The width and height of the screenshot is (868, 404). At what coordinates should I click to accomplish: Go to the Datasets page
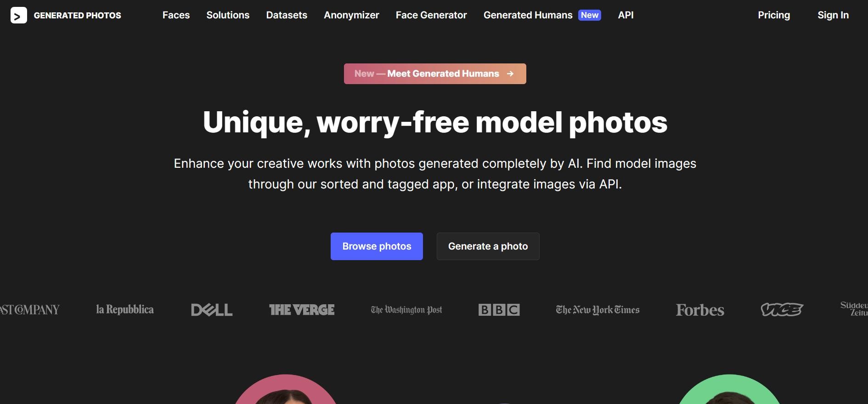(x=287, y=15)
